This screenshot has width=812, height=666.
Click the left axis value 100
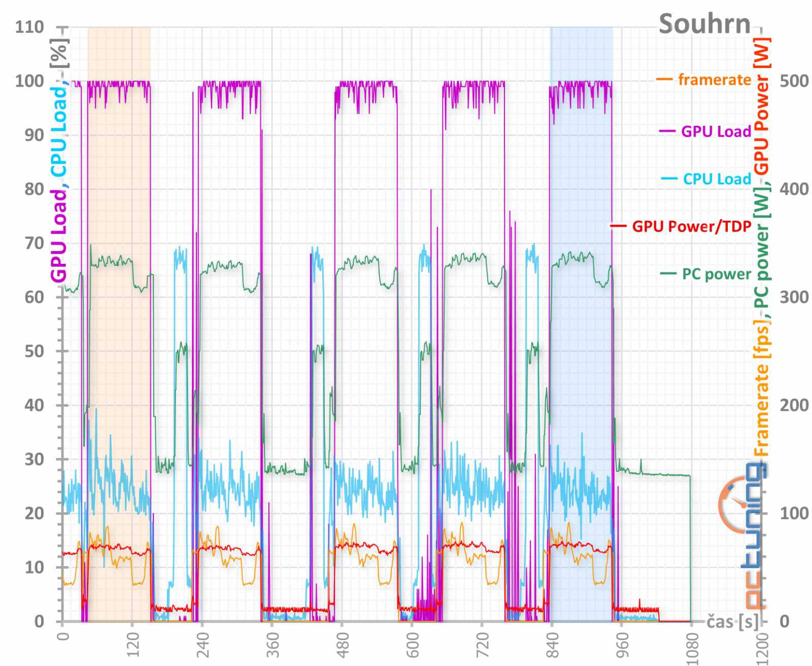point(29,81)
